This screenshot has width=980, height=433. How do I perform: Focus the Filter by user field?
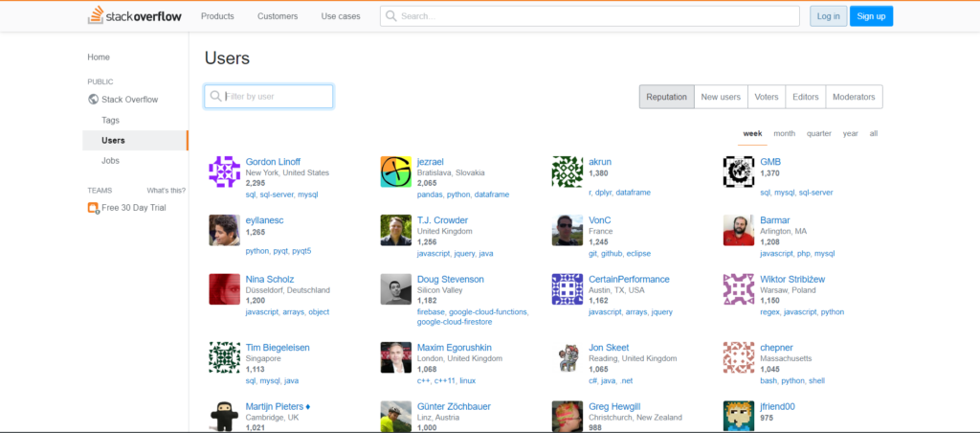[x=269, y=97]
